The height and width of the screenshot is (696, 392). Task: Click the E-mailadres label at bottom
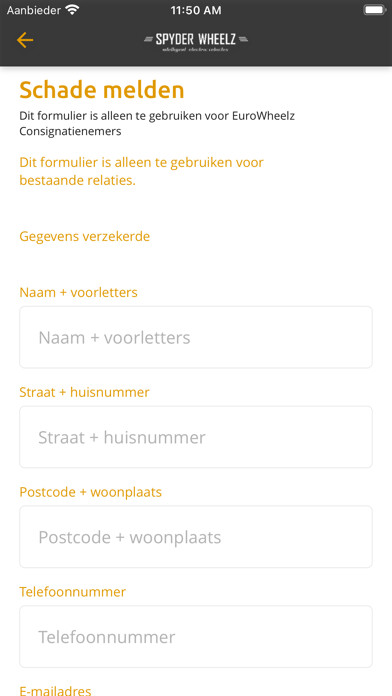55,691
